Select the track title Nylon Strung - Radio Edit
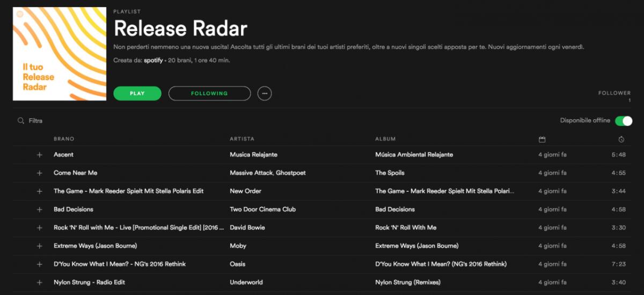This screenshot has height=295, width=644. 89,283
